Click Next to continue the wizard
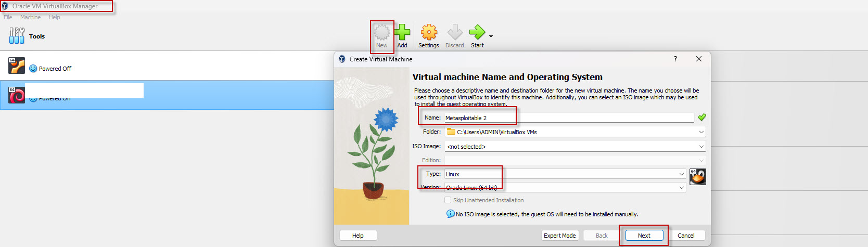This screenshot has height=247, width=868. pos(644,236)
